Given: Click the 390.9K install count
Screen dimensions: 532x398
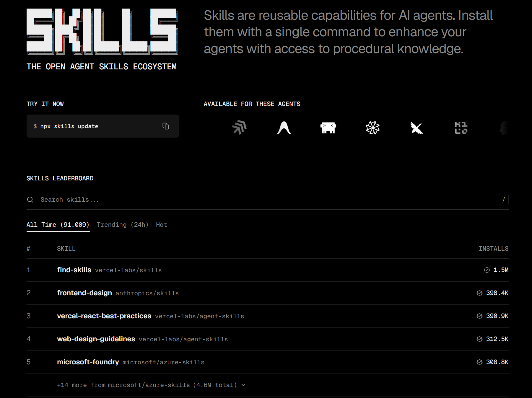Looking at the screenshot, I should [497, 316].
